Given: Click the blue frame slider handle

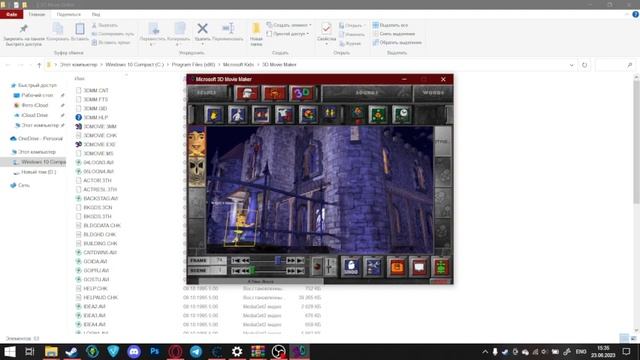Looking at the screenshot, I should (278, 260).
